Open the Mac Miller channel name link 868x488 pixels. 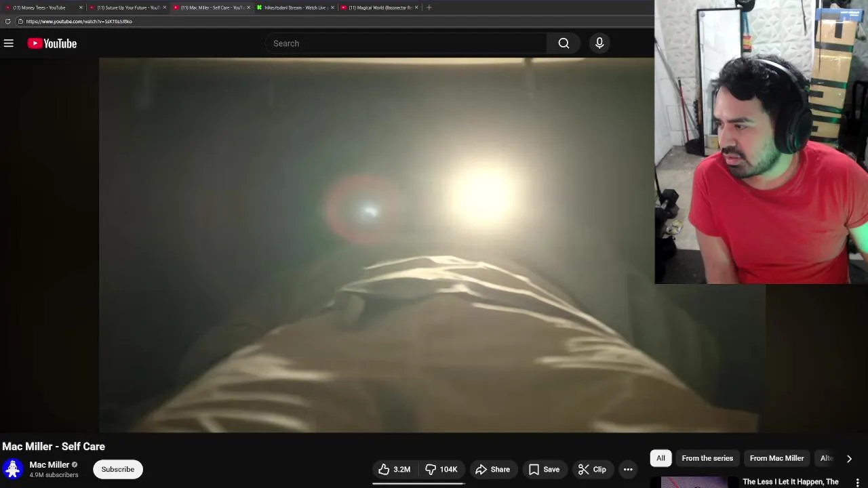click(50, 464)
